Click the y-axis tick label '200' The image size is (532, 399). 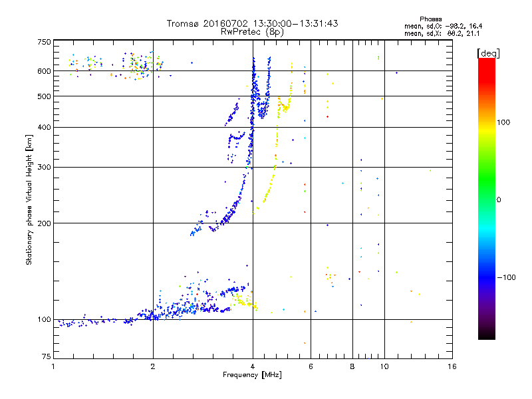click(44, 223)
